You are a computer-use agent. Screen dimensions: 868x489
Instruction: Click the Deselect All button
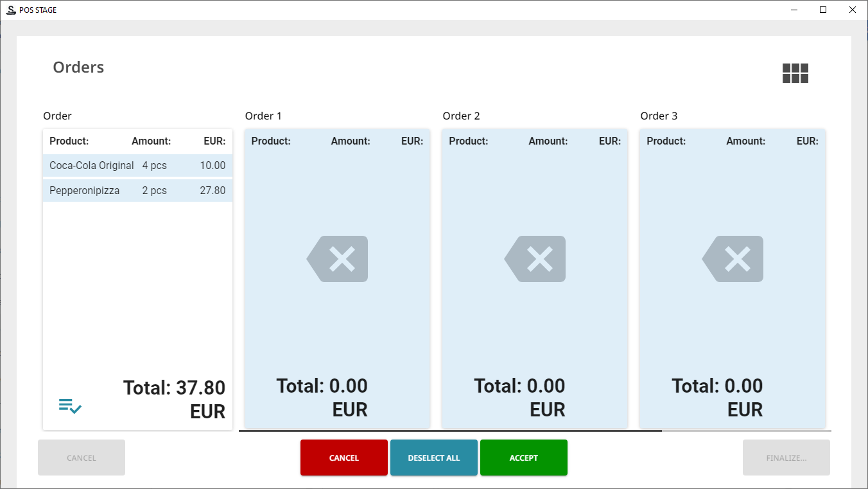tap(434, 458)
